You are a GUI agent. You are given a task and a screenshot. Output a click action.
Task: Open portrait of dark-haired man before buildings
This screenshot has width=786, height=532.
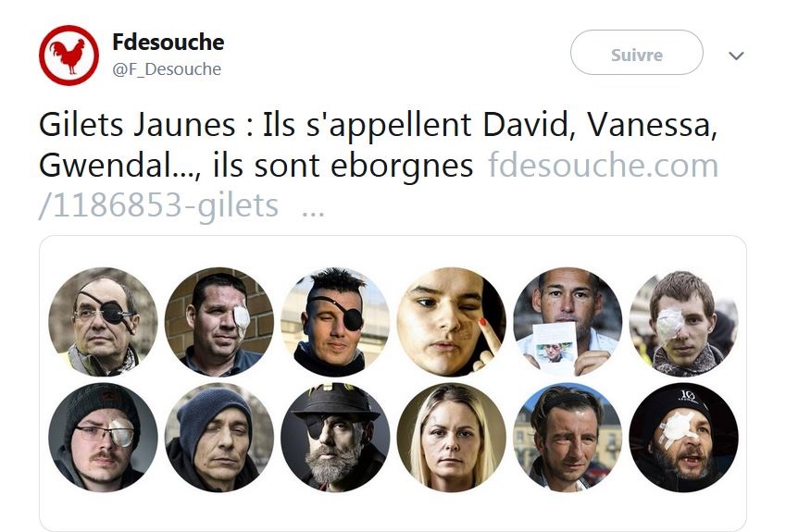click(x=568, y=438)
